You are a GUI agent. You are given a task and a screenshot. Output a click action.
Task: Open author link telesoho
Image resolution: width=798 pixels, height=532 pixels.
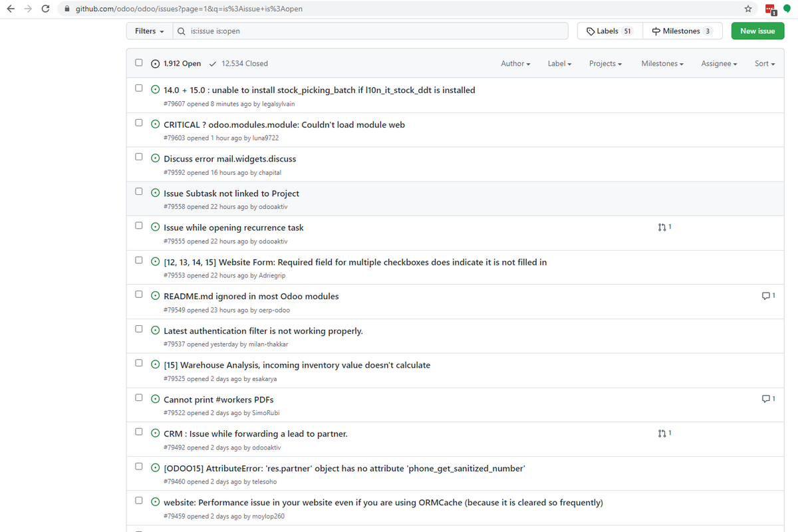coord(265,482)
